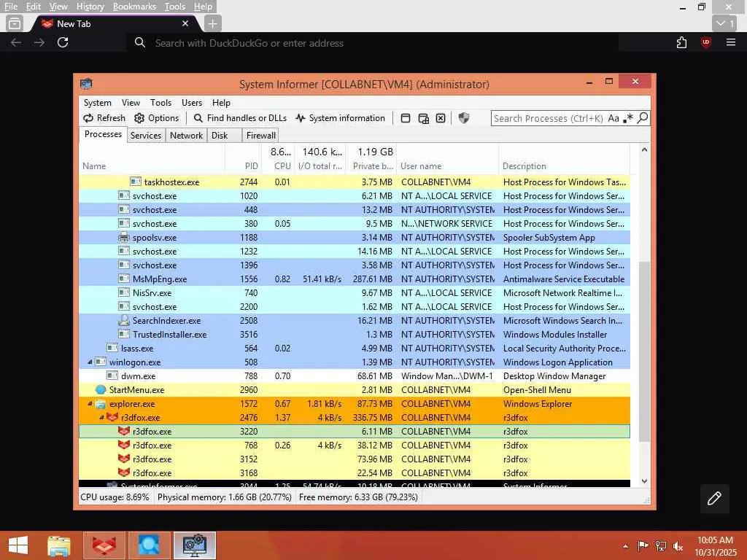This screenshot has width=747, height=560.
Task: Open System information graph window
Action: coord(340,118)
